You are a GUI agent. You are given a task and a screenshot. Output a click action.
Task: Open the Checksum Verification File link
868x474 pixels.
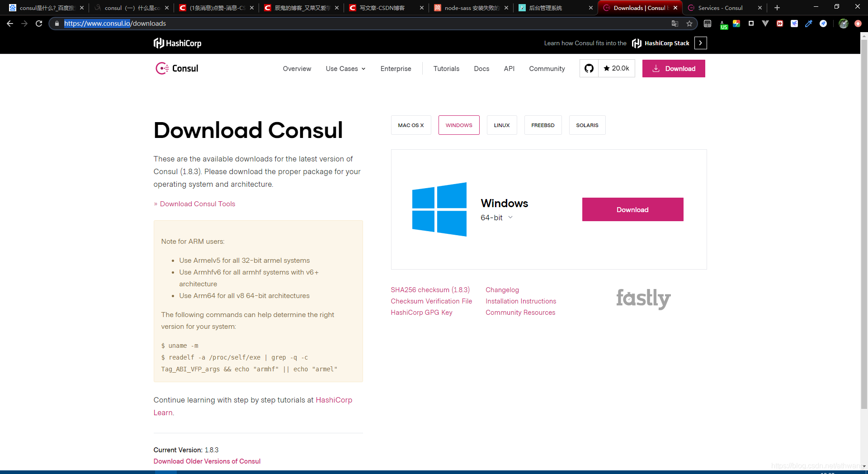tap(431, 301)
